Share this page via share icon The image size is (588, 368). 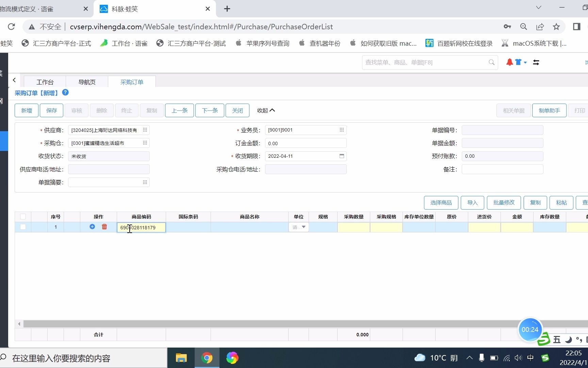(x=540, y=27)
